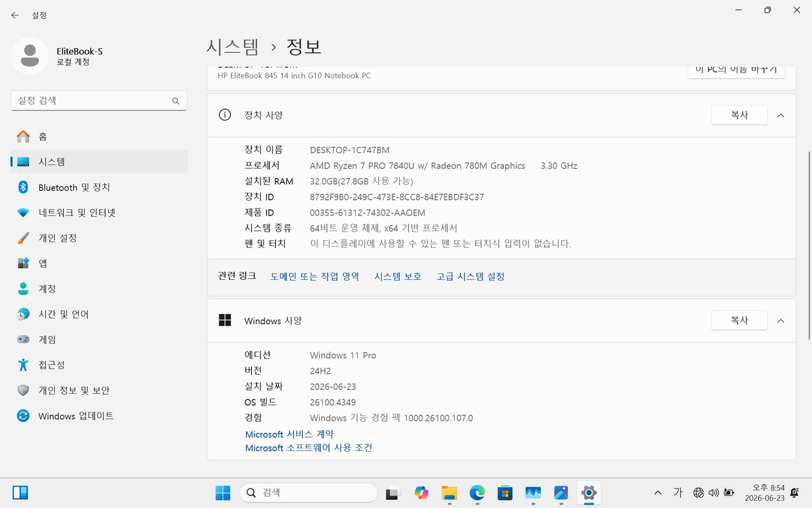Image resolution: width=812 pixels, height=508 pixels.
Task: Show hidden system tray icons
Action: click(658, 492)
